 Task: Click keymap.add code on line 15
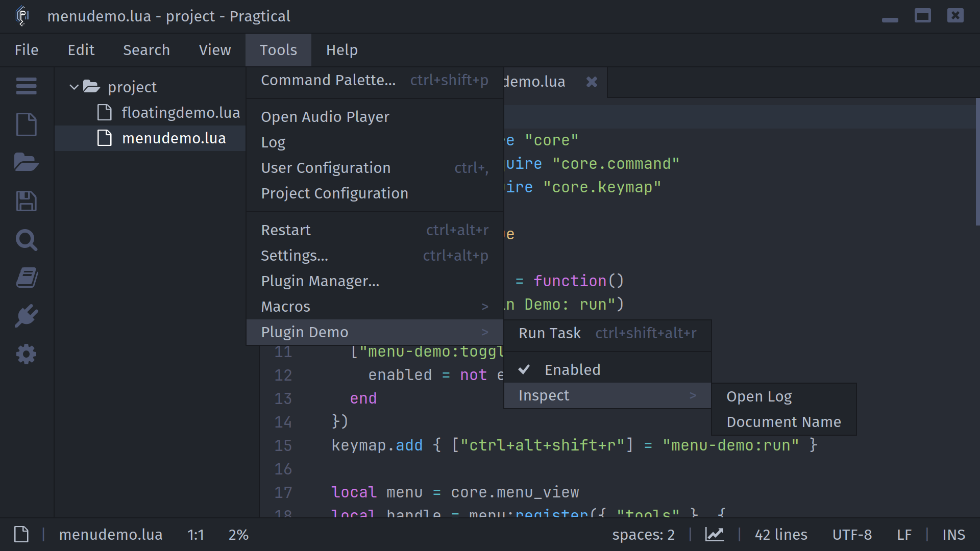[377, 445]
